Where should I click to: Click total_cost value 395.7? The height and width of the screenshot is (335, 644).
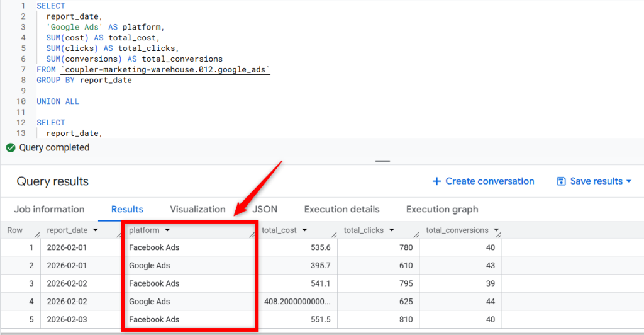click(321, 266)
